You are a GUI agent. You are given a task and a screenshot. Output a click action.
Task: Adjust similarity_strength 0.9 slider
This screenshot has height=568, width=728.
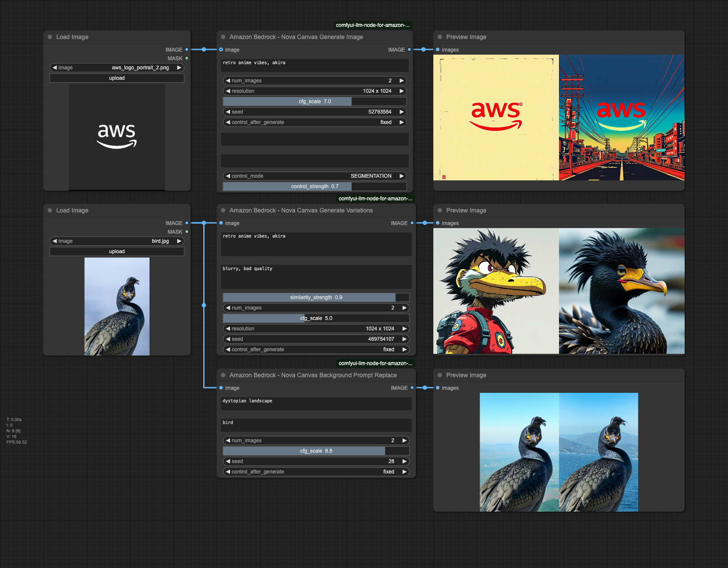coord(316,297)
